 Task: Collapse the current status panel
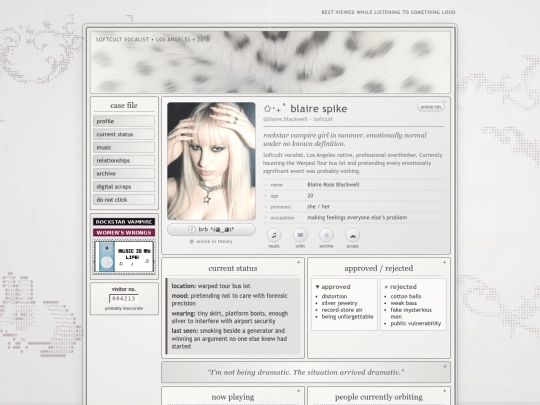[299, 262]
